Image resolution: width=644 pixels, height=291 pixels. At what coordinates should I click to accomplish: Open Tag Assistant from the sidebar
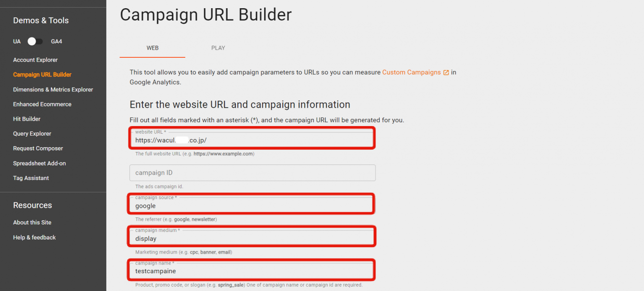(x=31, y=178)
